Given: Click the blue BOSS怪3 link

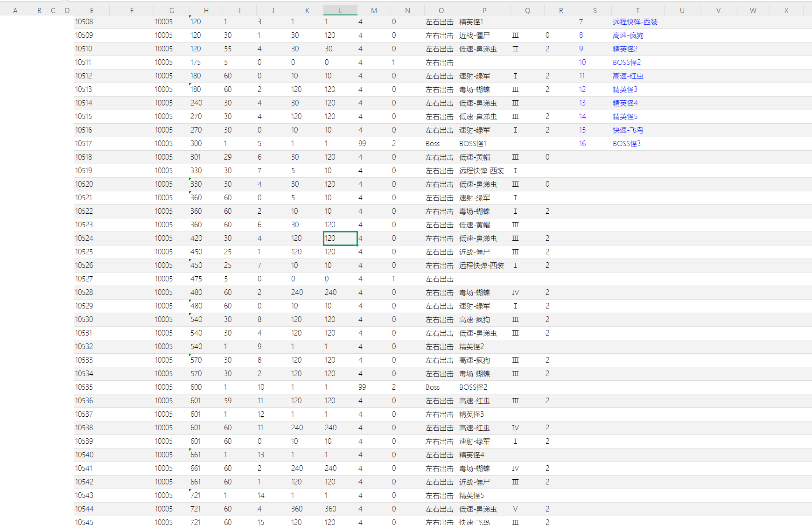Looking at the screenshot, I should coord(626,144).
